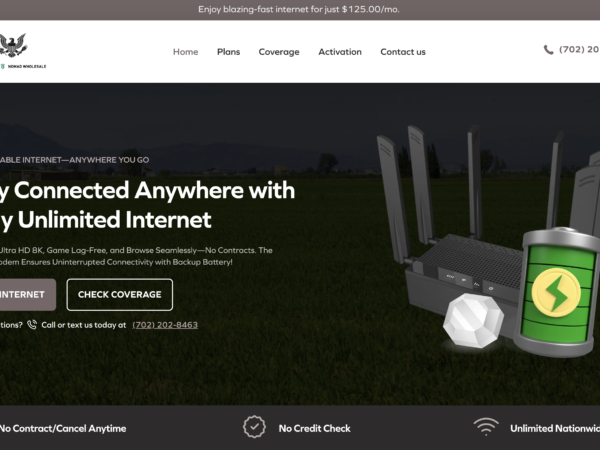This screenshot has width=600, height=450.
Task: Open the Contact us page
Action: tap(403, 52)
